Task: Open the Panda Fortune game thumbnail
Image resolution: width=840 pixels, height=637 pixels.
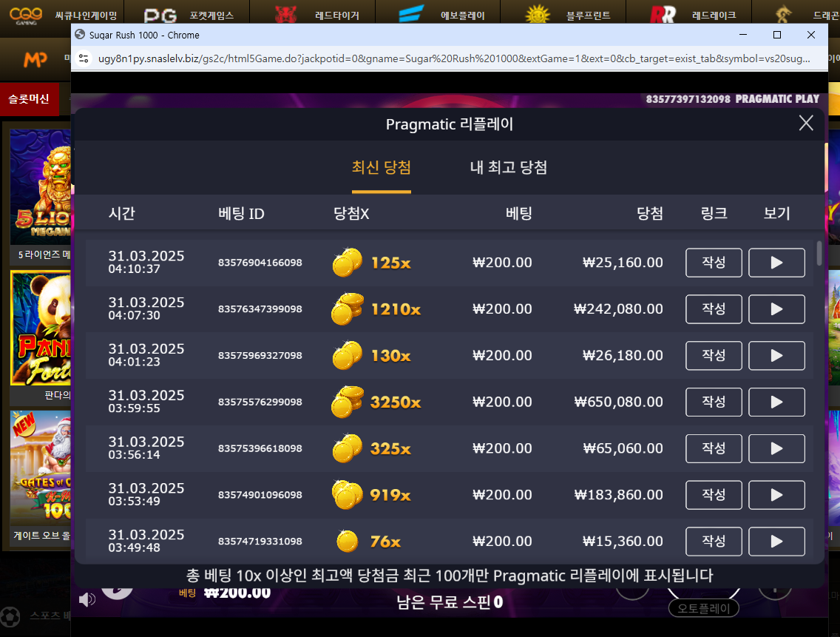Action: (x=40, y=328)
